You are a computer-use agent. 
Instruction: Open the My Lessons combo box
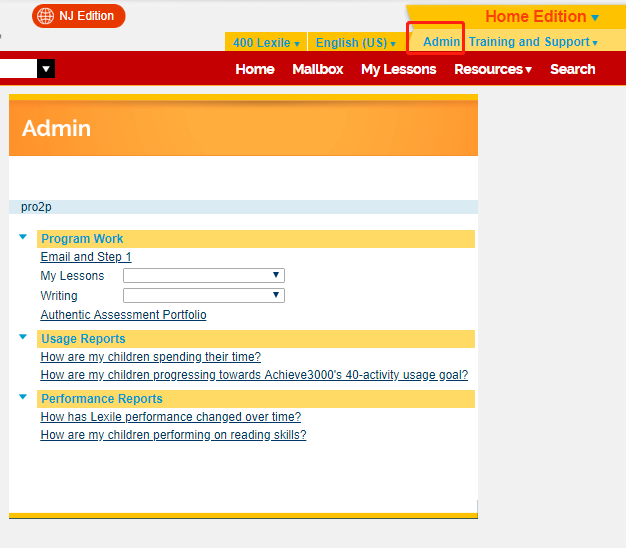coord(204,275)
